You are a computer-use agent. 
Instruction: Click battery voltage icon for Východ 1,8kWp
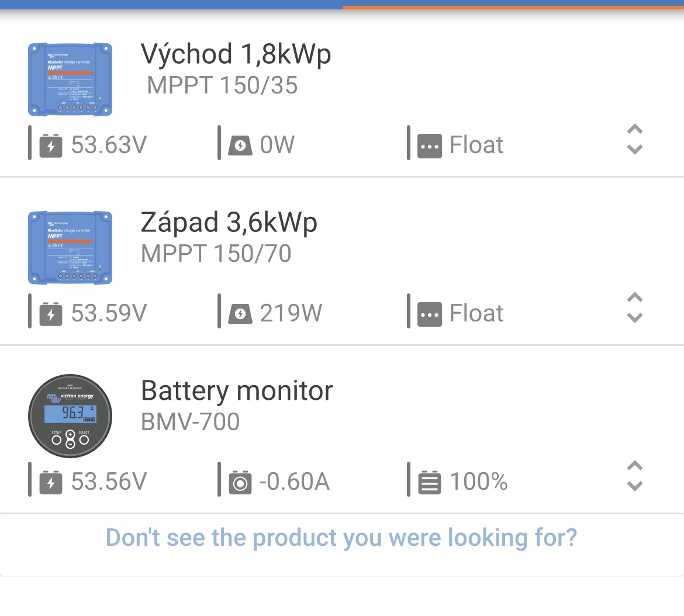51,146
